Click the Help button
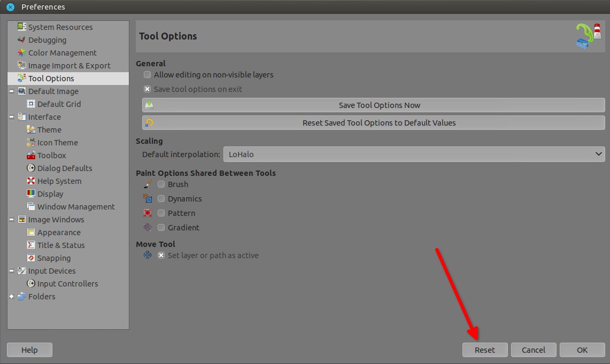 (29, 350)
